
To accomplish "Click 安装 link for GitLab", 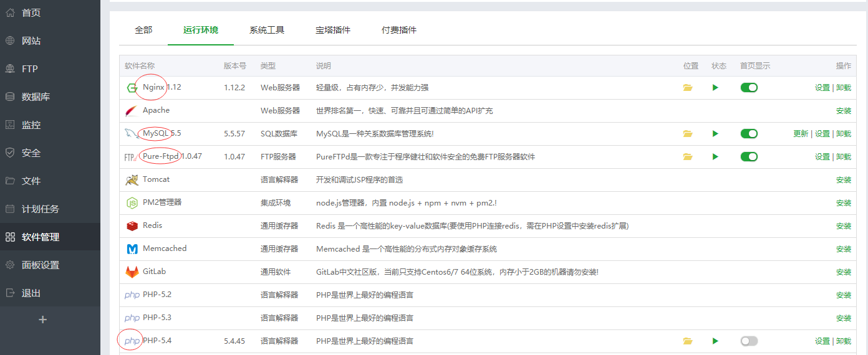I will (844, 272).
